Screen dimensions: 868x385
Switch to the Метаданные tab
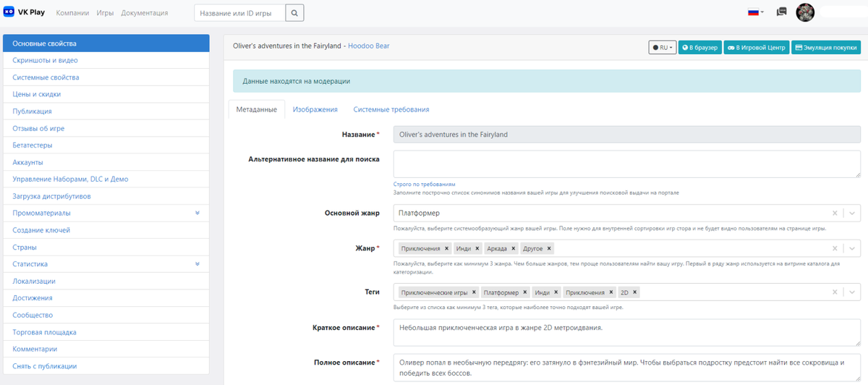(256, 109)
